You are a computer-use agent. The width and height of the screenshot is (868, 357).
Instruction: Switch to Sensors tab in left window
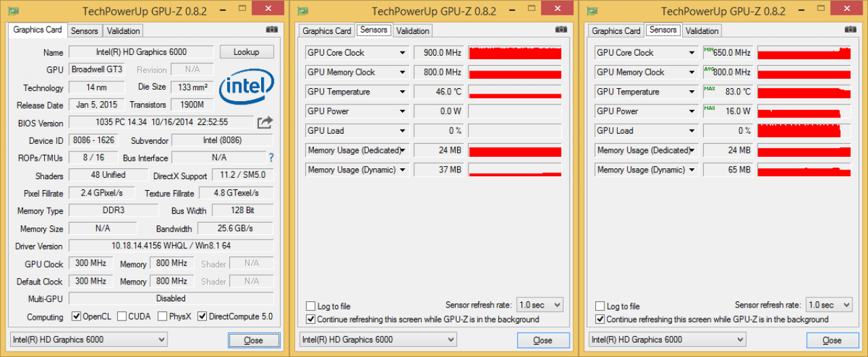85,31
